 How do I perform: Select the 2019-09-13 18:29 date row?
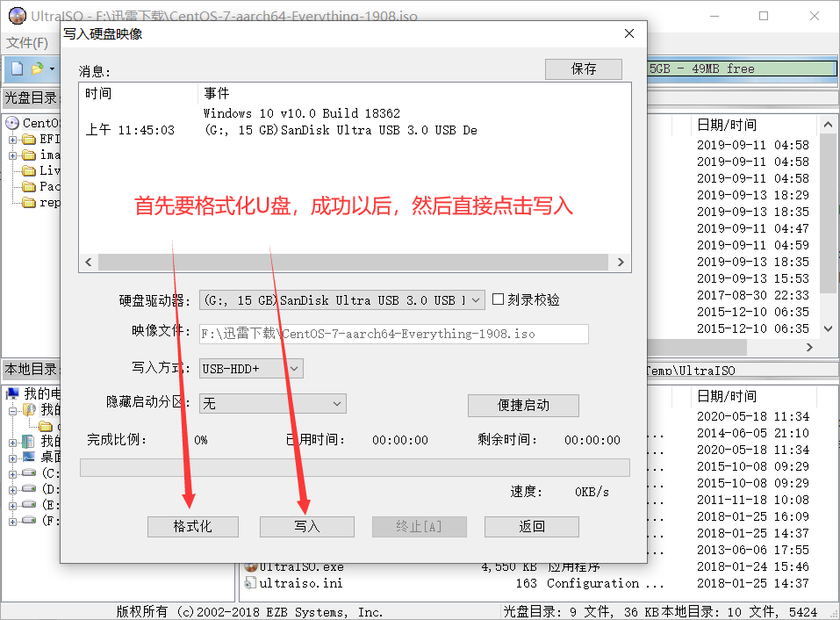click(x=753, y=195)
